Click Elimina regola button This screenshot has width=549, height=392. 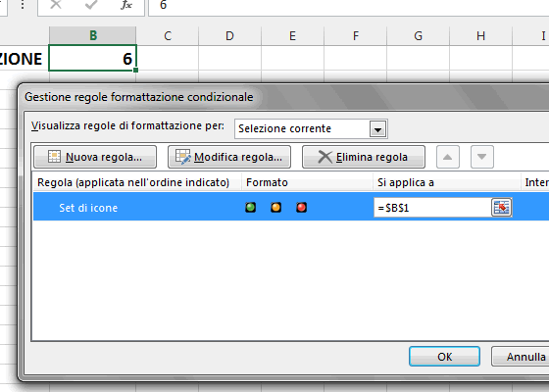(x=364, y=157)
